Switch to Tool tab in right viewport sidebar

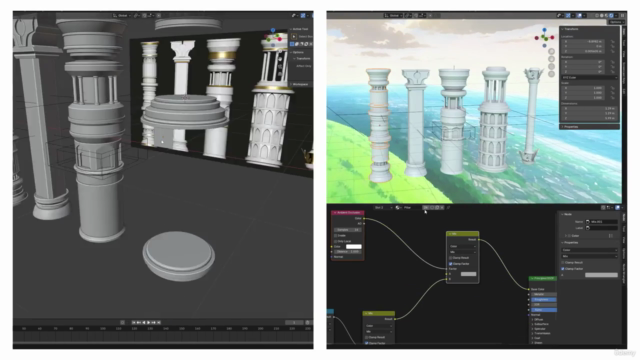pos(624,42)
